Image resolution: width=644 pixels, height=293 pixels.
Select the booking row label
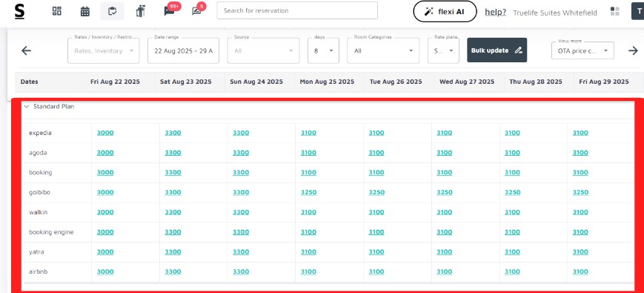40,173
